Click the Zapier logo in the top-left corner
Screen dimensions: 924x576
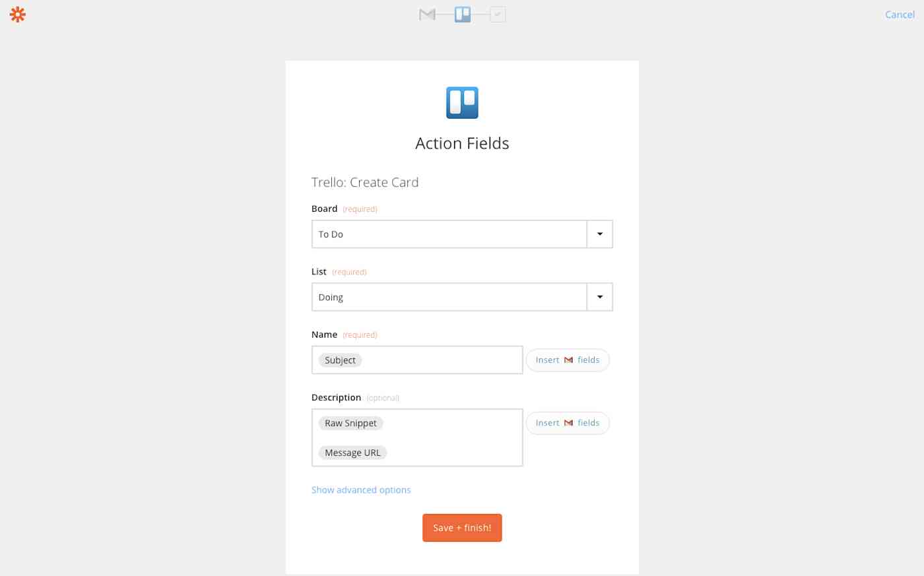click(18, 14)
